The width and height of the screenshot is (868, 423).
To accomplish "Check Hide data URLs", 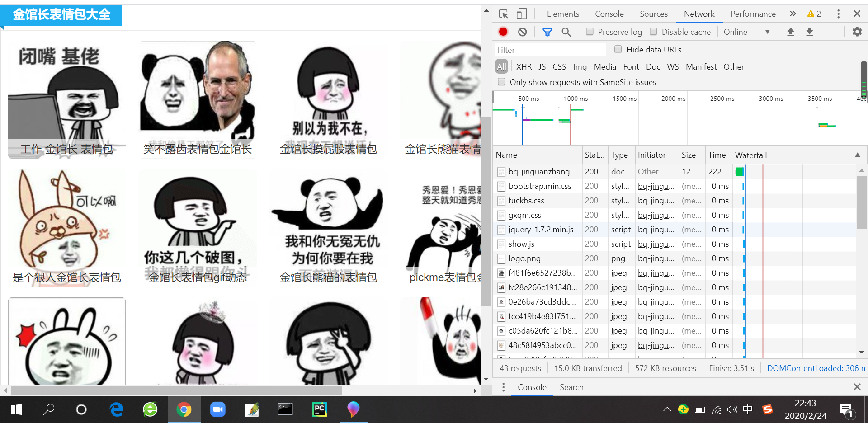I will 618,49.
